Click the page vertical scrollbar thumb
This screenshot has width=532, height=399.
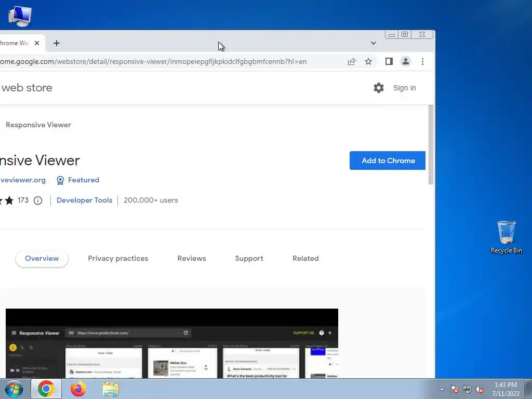431,145
